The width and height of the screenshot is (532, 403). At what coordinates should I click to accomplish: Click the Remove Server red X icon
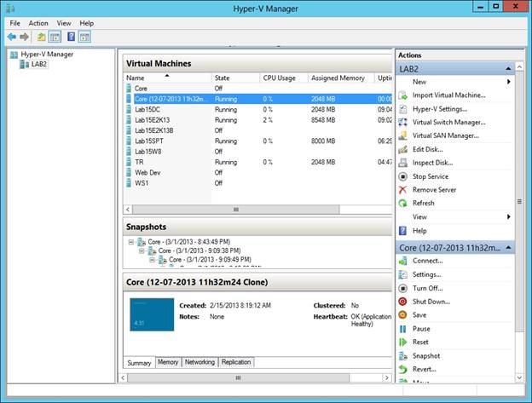coord(402,190)
